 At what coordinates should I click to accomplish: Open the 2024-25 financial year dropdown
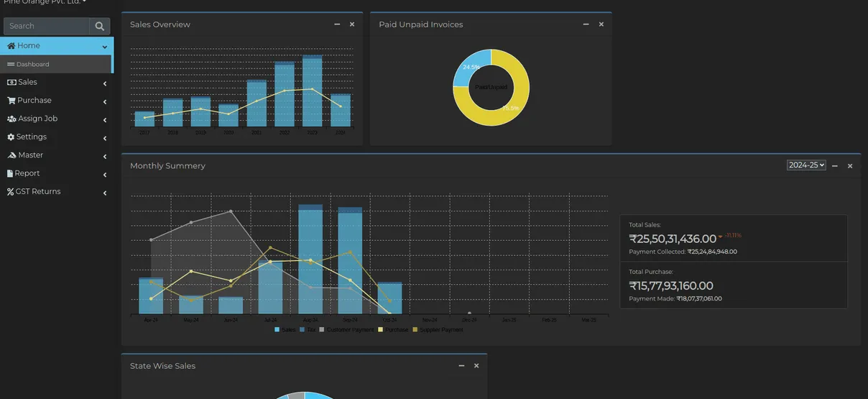(806, 165)
